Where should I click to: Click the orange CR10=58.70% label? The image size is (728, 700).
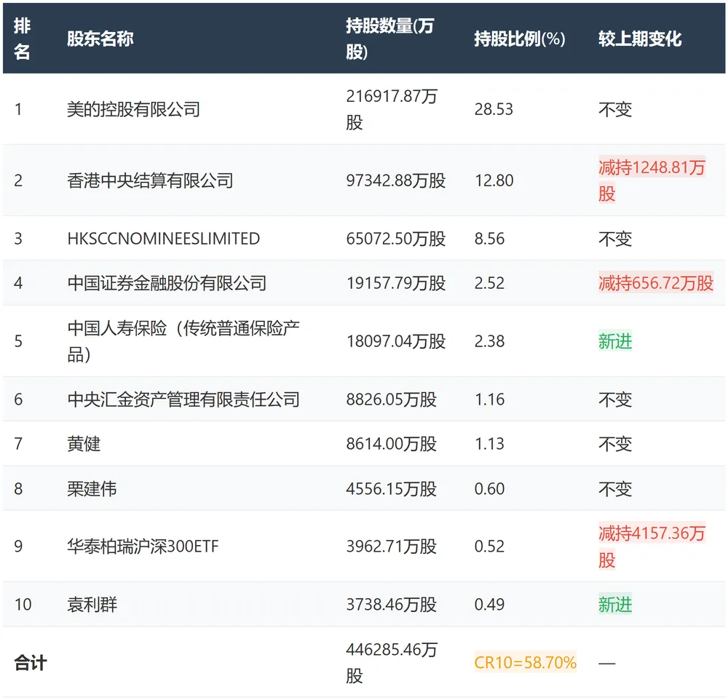[x=525, y=663]
